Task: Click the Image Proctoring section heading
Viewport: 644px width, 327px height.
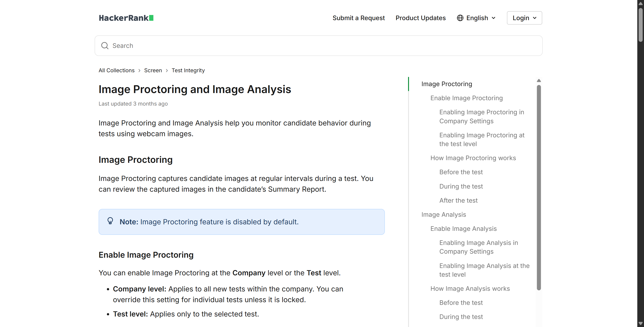Action: [x=136, y=159]
